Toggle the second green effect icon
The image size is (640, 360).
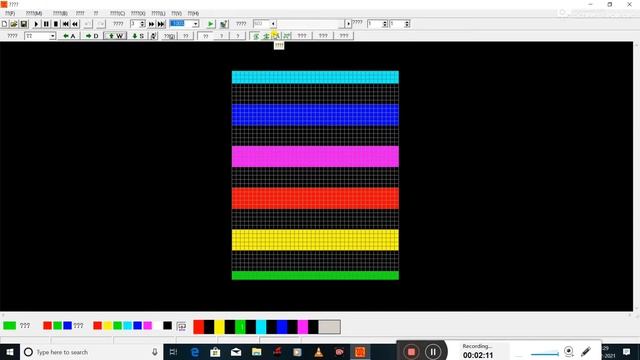266,36
